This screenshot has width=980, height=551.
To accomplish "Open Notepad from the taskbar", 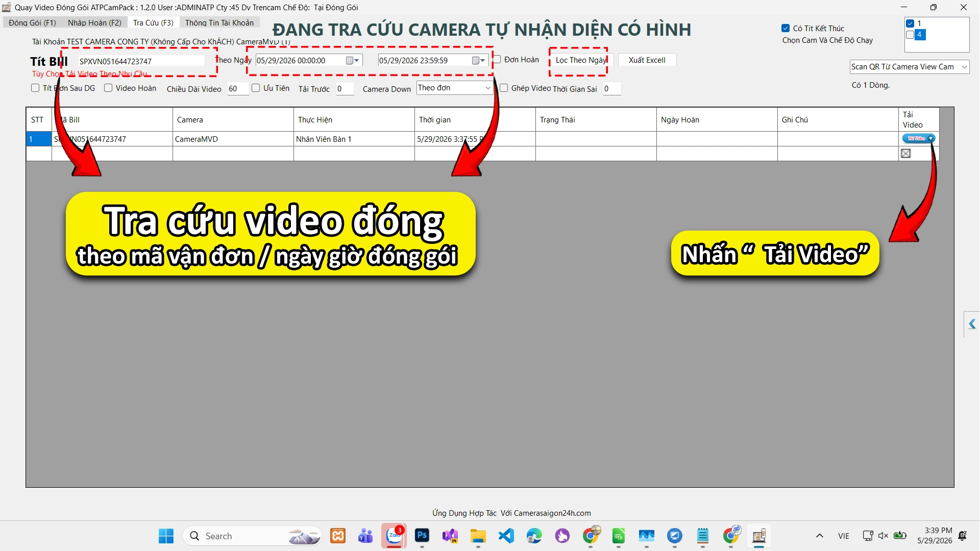I will point(703,536).
